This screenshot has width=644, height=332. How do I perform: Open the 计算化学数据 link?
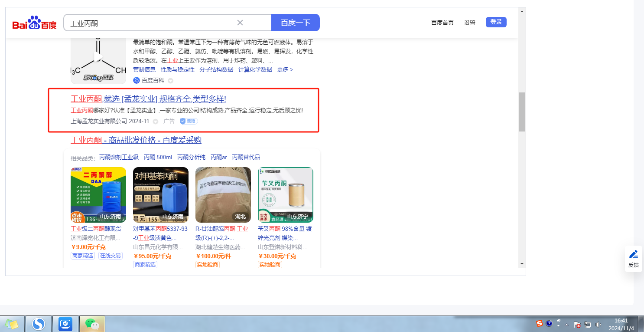255,69
